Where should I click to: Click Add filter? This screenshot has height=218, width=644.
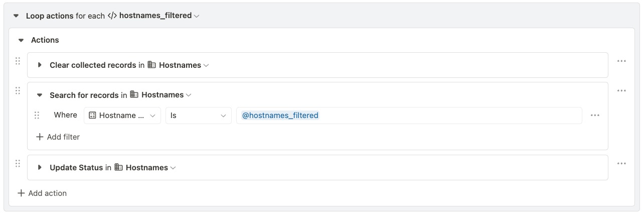[x=58, y=137]
